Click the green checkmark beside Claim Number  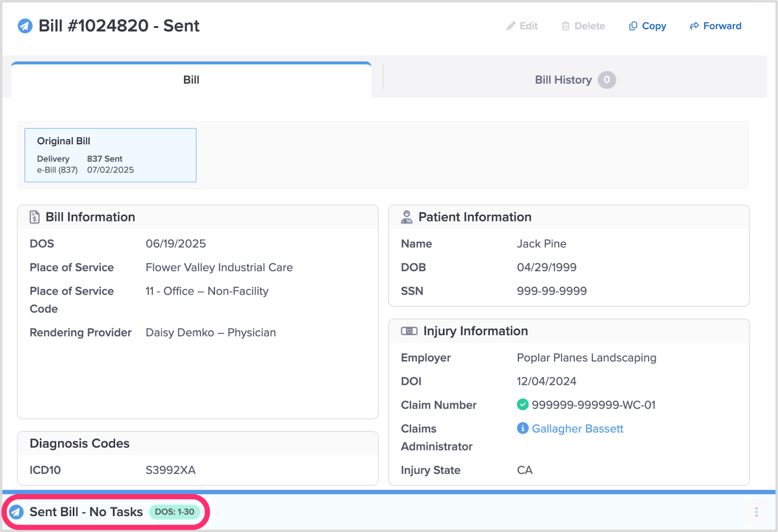click(523, 405)
